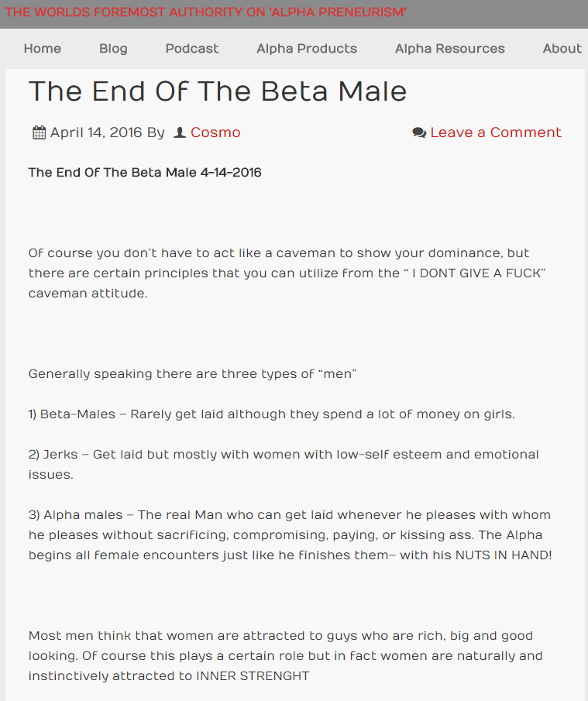Go to the Home menu item
The image size is (588, 701).
coord(43,48)
